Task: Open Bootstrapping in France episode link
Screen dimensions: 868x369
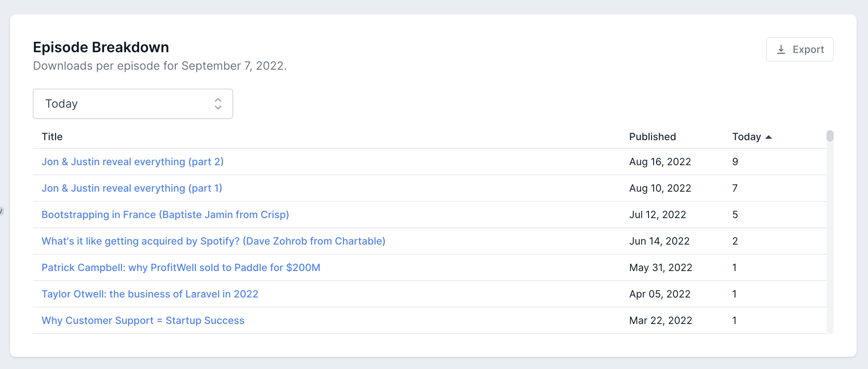Action: (165, 215)
